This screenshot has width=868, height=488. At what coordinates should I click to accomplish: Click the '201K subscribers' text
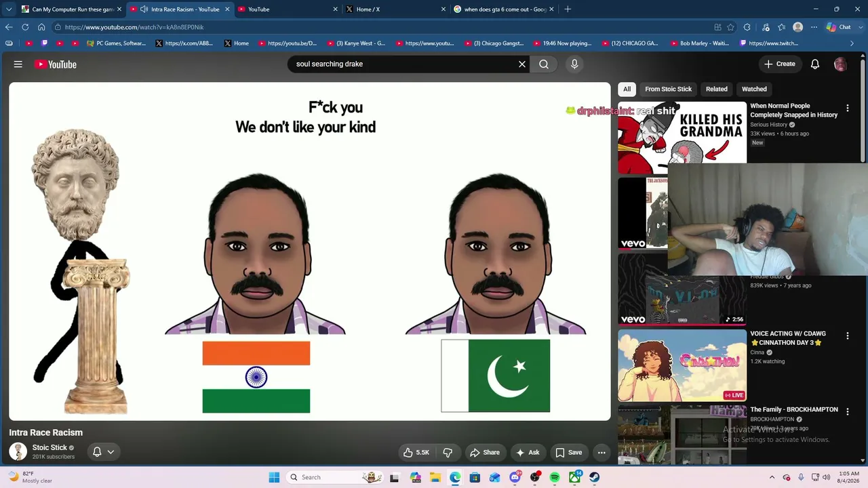[x=54, y=457]
